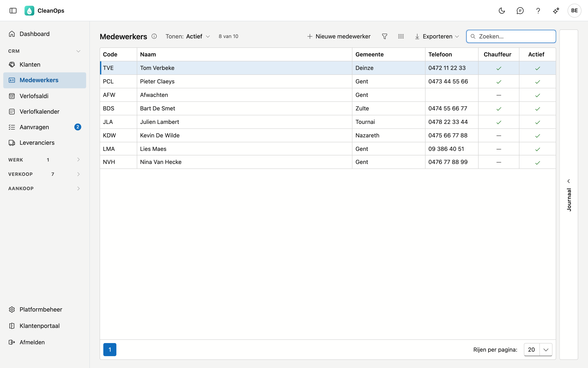Go to Dashboard in the sidebar
Screen dimensions: 588x368
tap(45, 34)
